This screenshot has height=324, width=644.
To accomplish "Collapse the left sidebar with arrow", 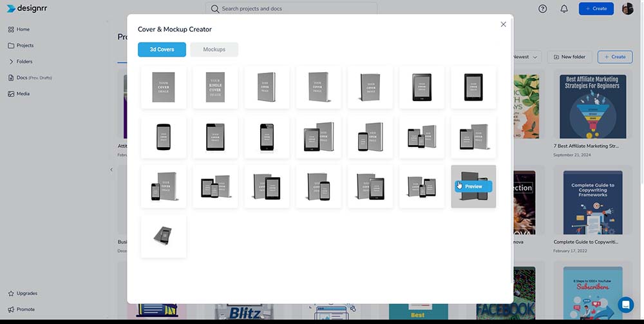I will (x=111, y=169).
